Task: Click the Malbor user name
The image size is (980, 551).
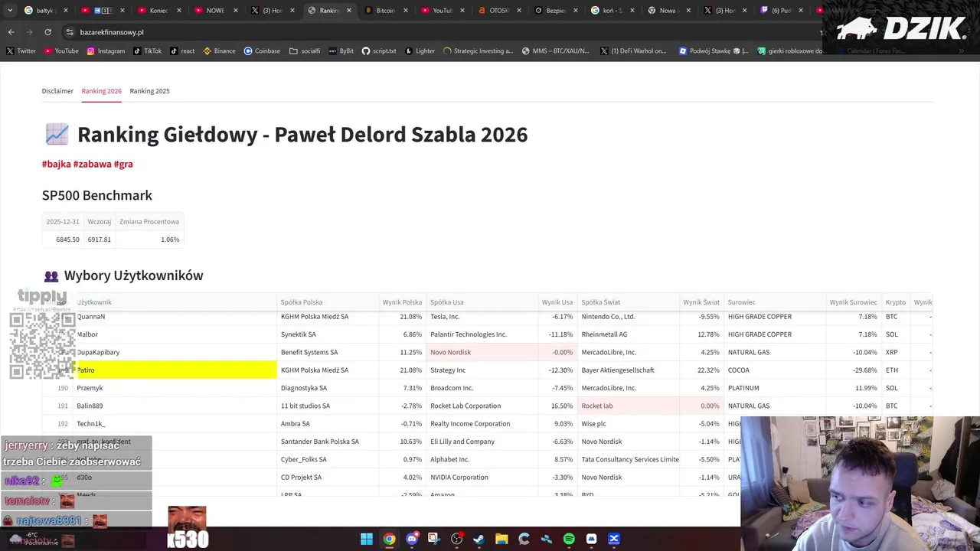Action: (87, 334)
